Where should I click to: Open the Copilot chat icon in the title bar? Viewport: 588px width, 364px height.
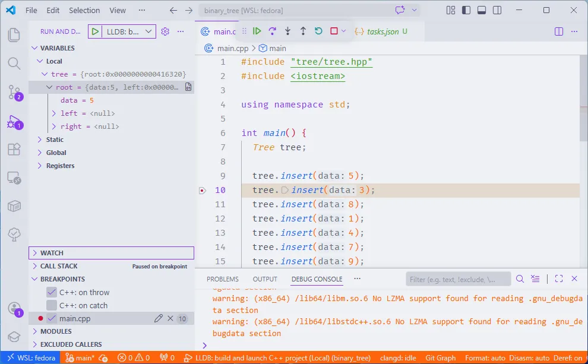point(400,10)
